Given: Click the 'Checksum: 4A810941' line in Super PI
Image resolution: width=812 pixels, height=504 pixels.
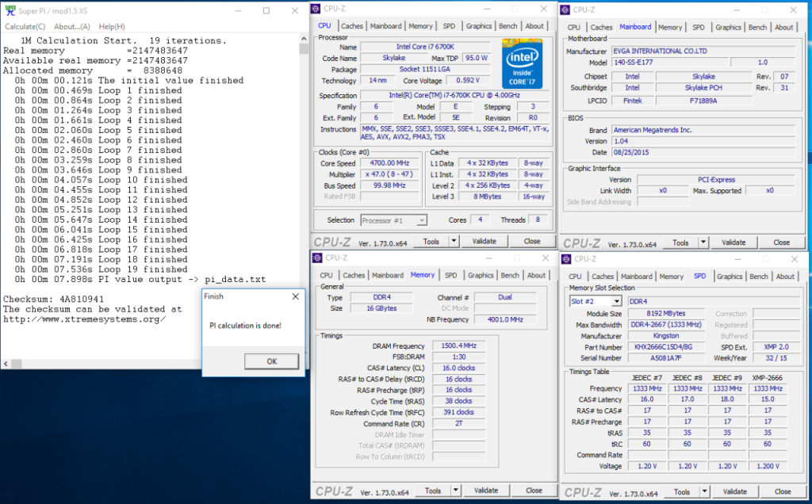Looking at the screenshot, I should click(x=54, y=299).
